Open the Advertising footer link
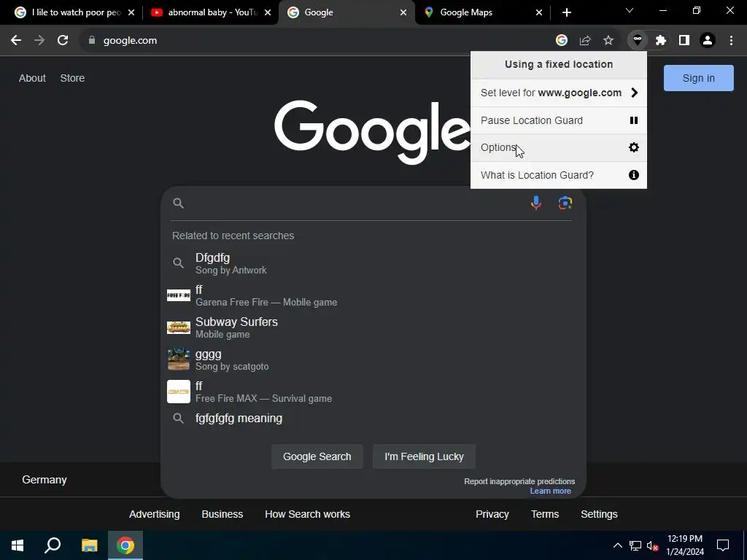 (155, 514)
